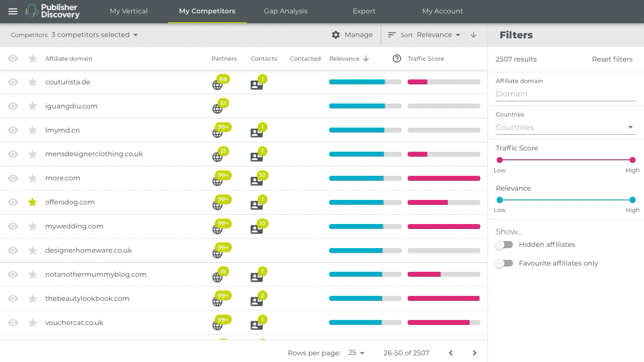Click header eye icon column
The image size is (644, 362).
(x=13, y=58)
